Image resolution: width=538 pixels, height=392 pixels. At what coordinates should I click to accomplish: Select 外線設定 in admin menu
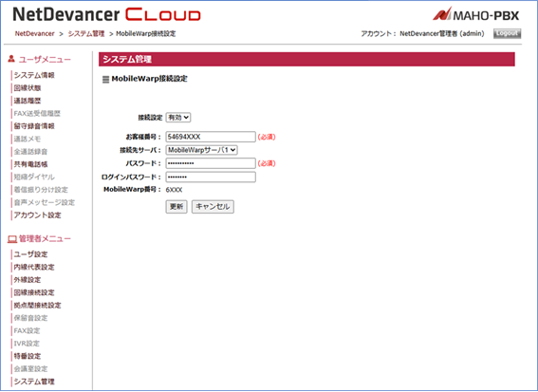[28, 280]
